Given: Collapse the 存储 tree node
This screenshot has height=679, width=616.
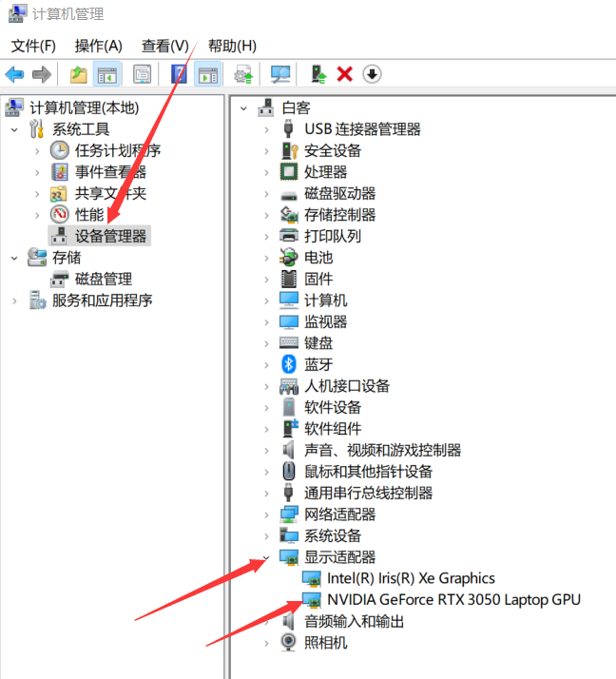Looking at the screenshot, I should pyautogui.click(x=14, y=258).
